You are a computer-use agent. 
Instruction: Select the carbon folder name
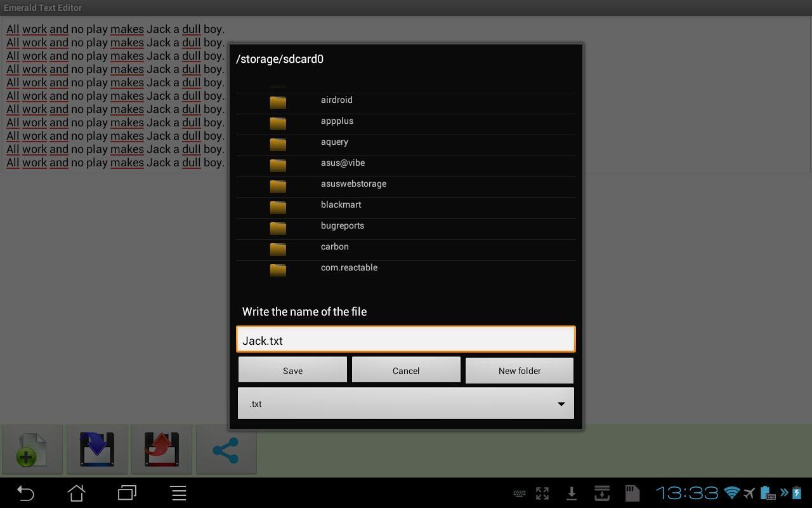pos(335,246)
